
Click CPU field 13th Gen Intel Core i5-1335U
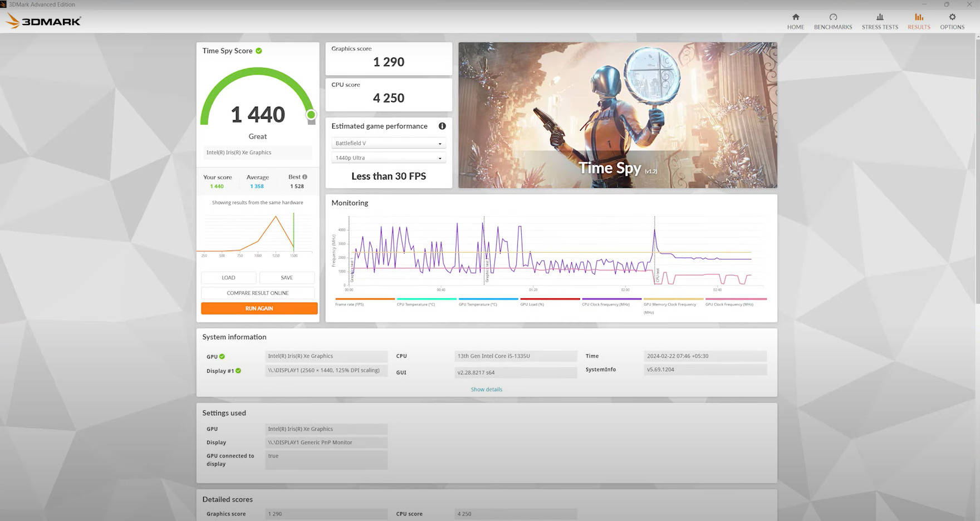click(x=516, y=356)
